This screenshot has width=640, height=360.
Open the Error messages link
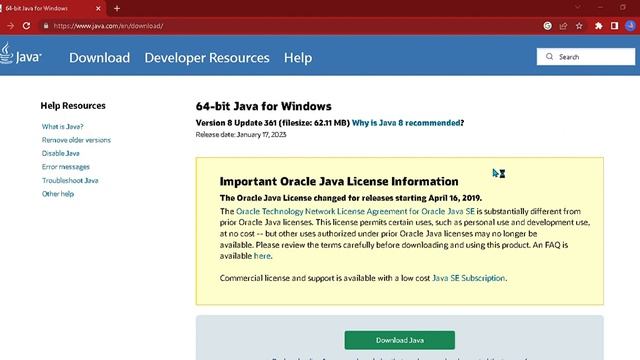66,167
